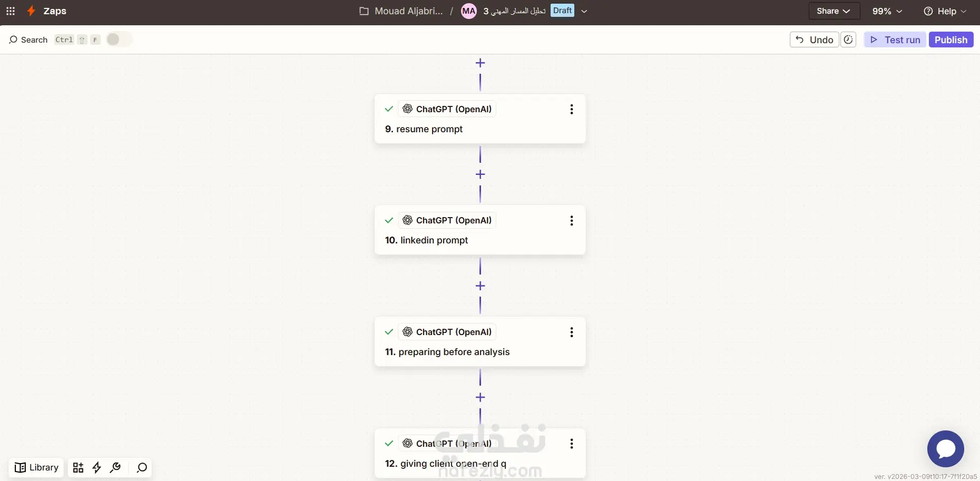Start a Test run

[895, 40]
